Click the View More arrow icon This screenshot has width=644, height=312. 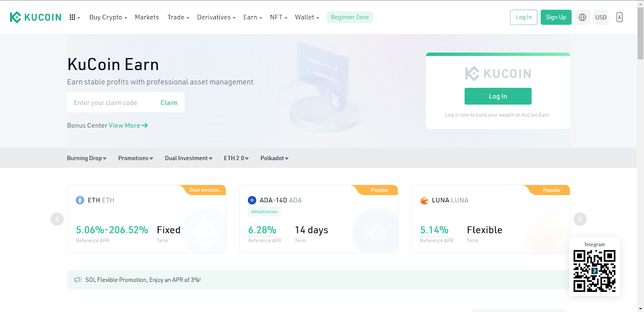coord(145,125)
